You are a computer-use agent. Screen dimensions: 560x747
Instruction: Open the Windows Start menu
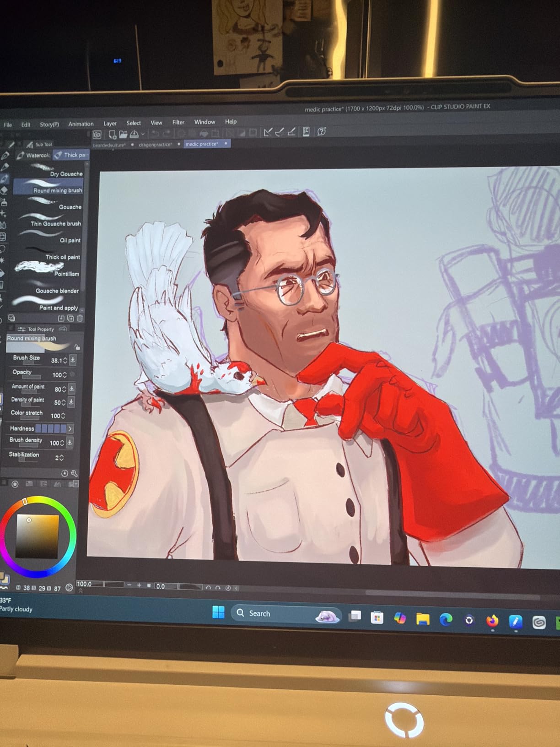tap(218, 612)
